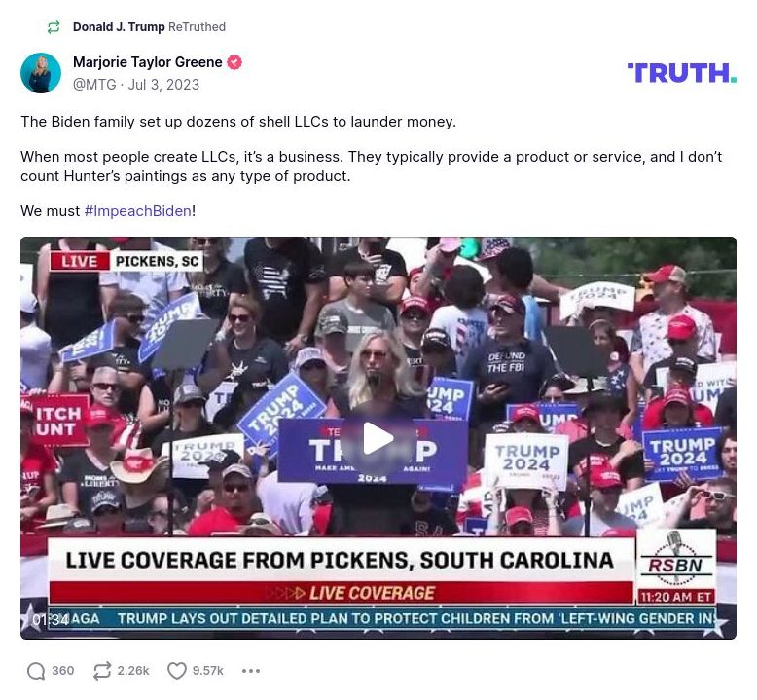Click the RSBN logo in the video
Screen dimensions: 757x700
coord(675,560)
